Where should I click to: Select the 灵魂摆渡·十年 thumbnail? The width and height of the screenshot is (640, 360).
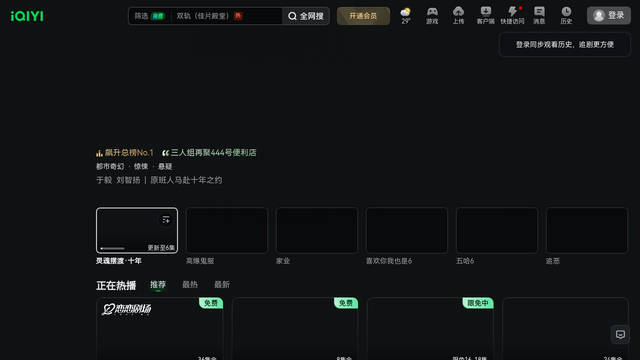tap(137, 230)
